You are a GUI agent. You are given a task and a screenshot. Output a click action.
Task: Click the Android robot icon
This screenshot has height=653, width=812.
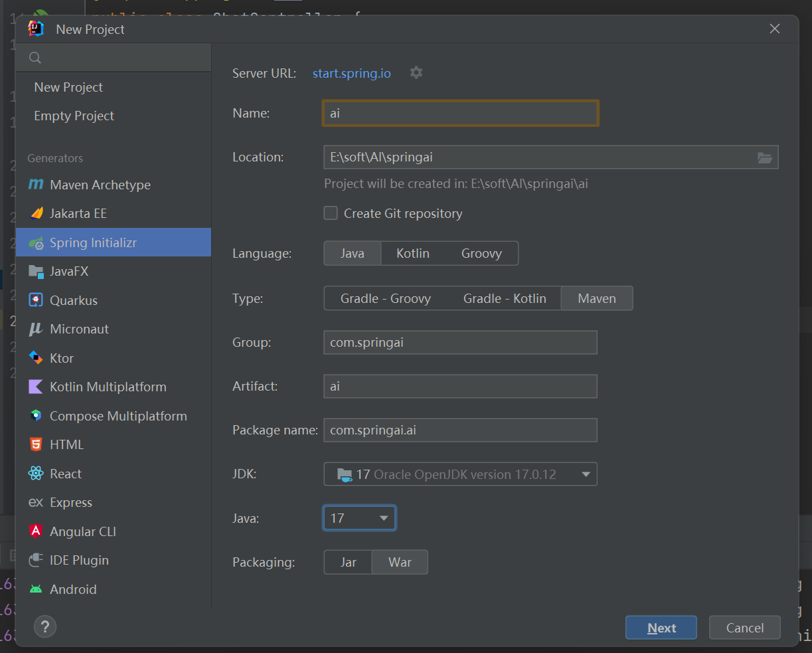pyautogui.click(x=36, y=589)
